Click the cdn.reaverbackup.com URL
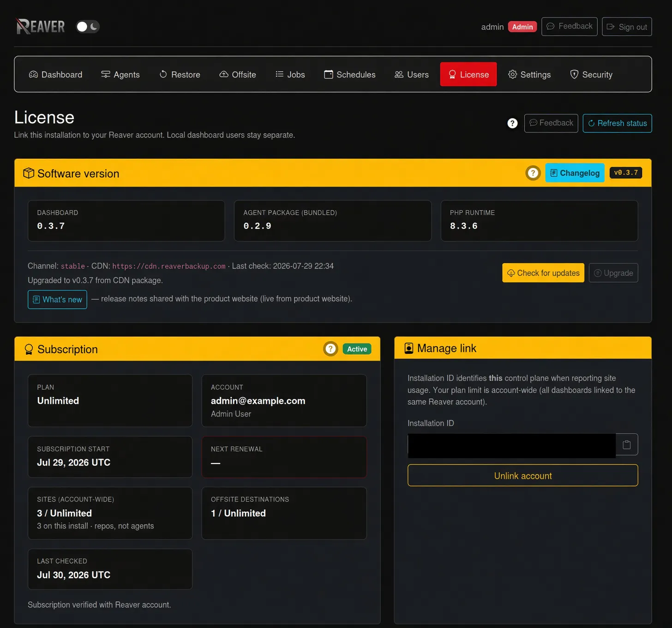 pos(169,266)
